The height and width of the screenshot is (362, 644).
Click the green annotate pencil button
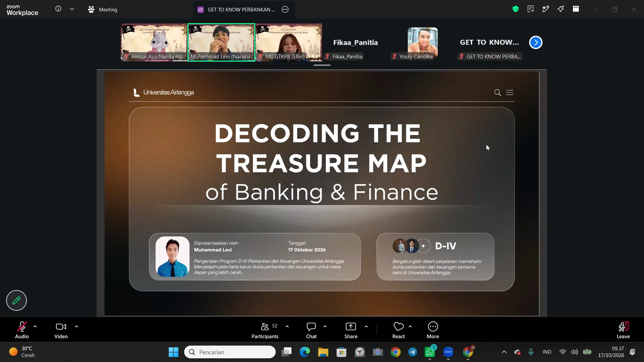(x=16, y=300)
